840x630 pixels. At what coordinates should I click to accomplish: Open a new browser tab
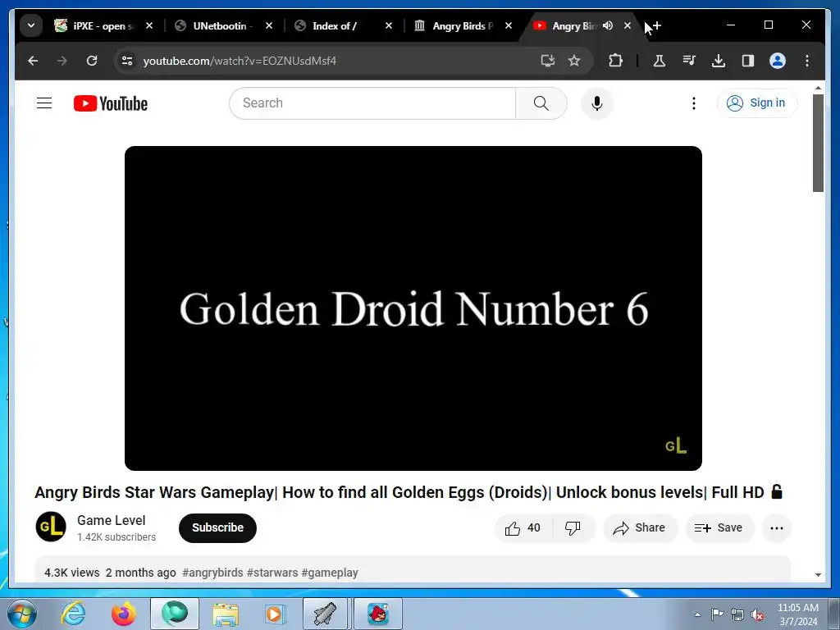[657, 25]
